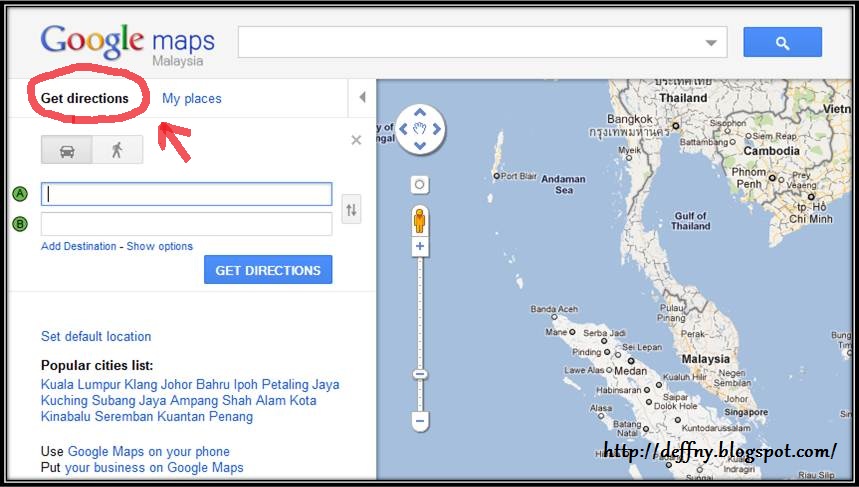
Task: Click Phnom Penh label on the map
Action: coord(749,178)
